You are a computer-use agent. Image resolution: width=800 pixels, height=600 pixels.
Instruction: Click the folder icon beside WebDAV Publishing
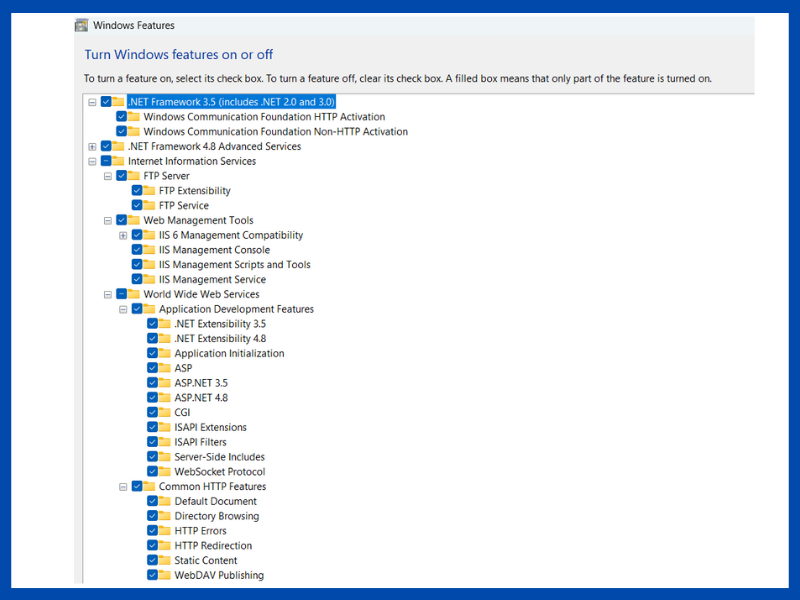click(x=165, y=575)
